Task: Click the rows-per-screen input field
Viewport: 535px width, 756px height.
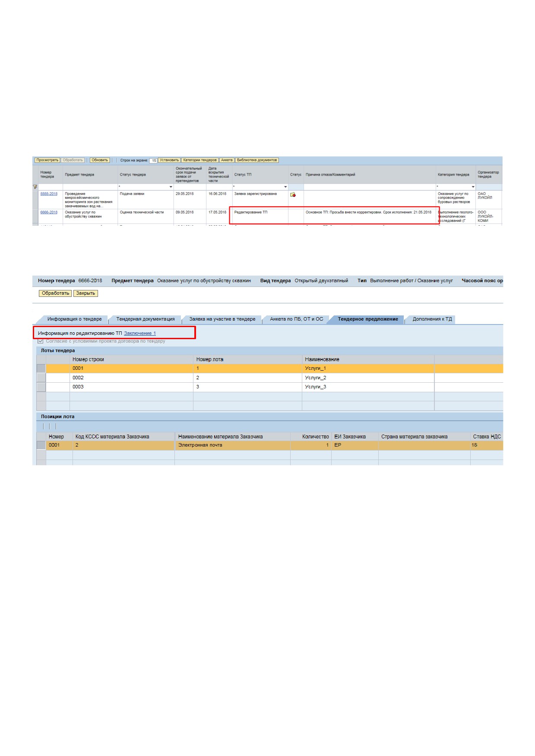Action: pyautogui.click(x=153, y=161)
